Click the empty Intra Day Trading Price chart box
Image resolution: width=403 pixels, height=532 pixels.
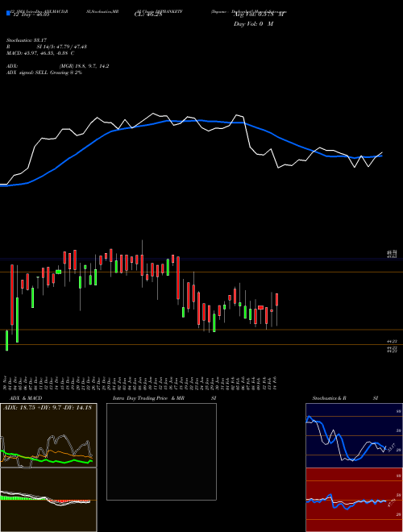[161, 451]
